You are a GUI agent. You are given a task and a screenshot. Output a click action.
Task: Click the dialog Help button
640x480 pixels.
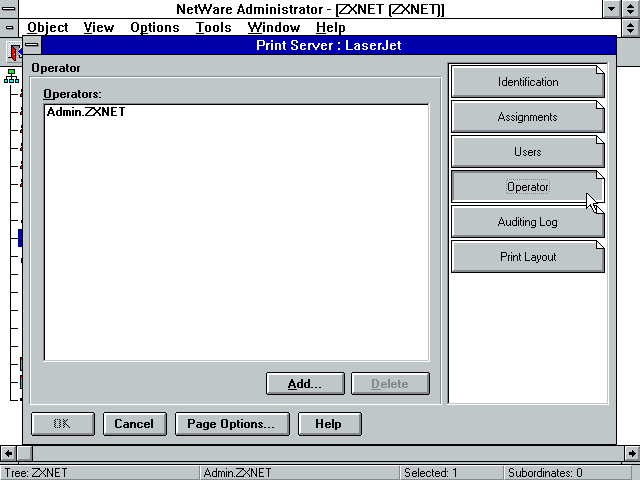tap(329, 424)
